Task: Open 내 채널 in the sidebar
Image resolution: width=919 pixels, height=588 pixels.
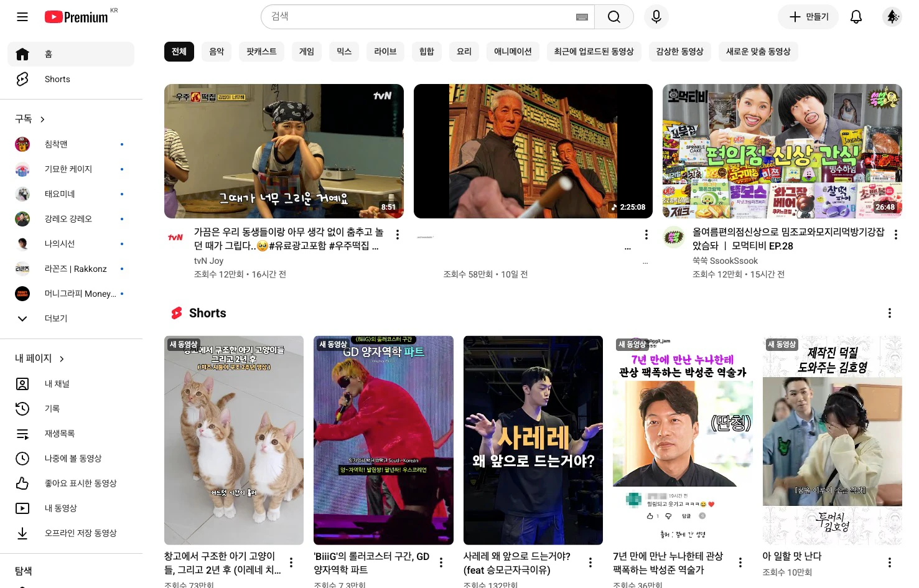Action: [71, 384]
